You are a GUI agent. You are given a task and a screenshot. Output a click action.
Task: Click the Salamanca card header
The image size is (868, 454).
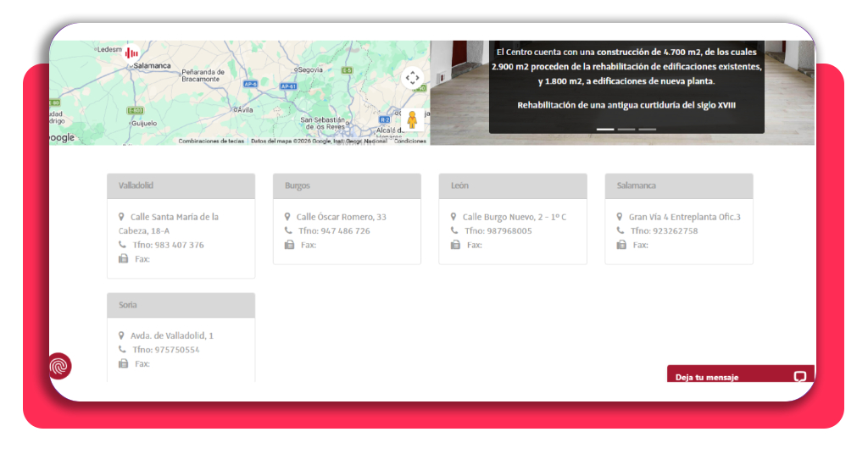679,185
